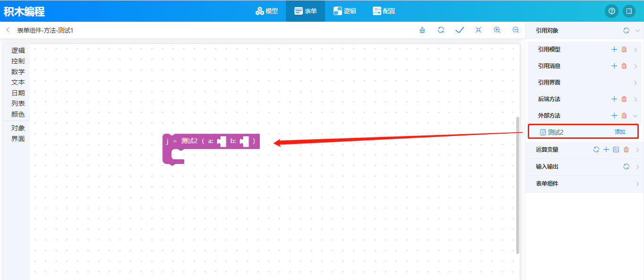
Task: Switch to the 配置 tab
Action: tap(384, 11)
